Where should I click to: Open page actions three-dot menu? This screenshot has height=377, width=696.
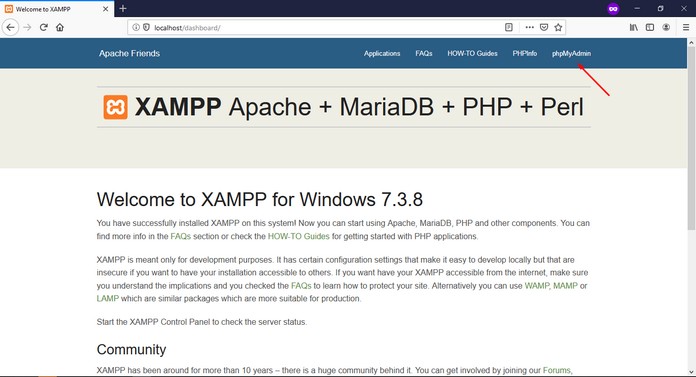point(529,28)
